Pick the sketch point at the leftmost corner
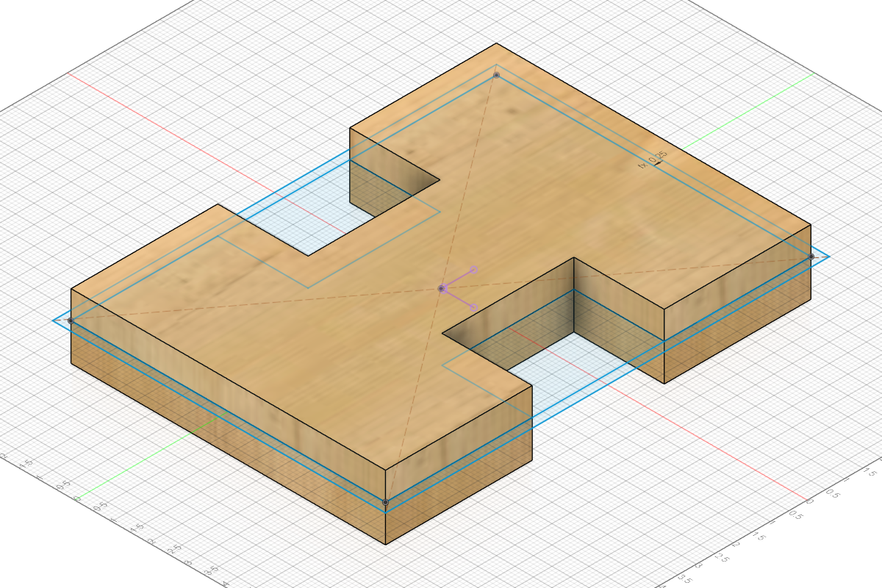The width and height of the screenshot is (882, 588). (71, 320)
